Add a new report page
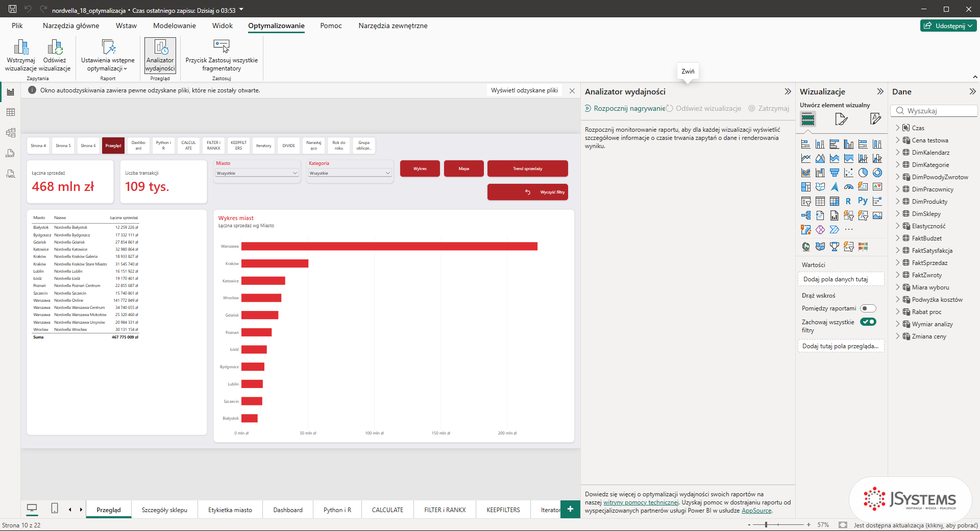The image size is (980, 531). [x=570, y=509]
